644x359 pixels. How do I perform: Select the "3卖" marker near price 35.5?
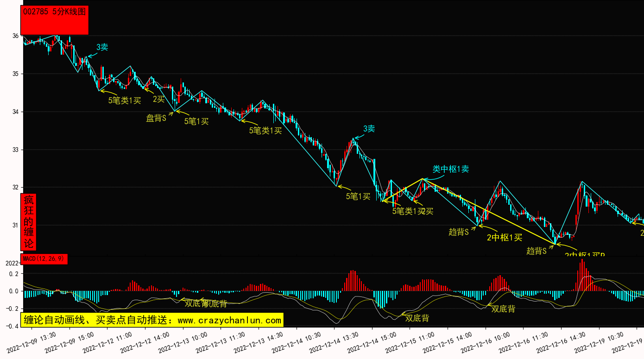click(x=102, y=47)
